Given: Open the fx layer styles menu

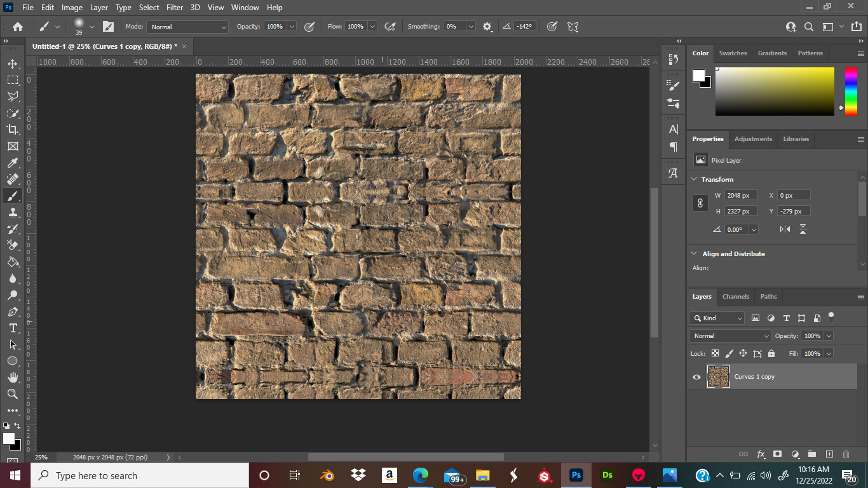Looking at the screenshot, I should coord(761,454).
